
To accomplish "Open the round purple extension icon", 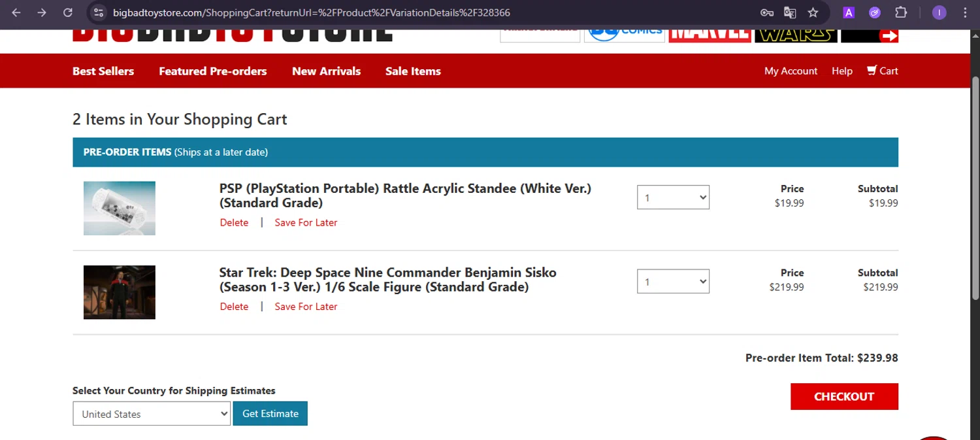I will [x=875, y=12].
